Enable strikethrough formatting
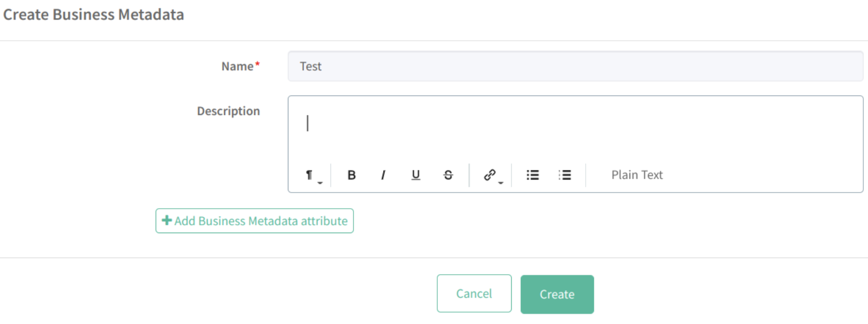868x324 pixels. point(448,175)
